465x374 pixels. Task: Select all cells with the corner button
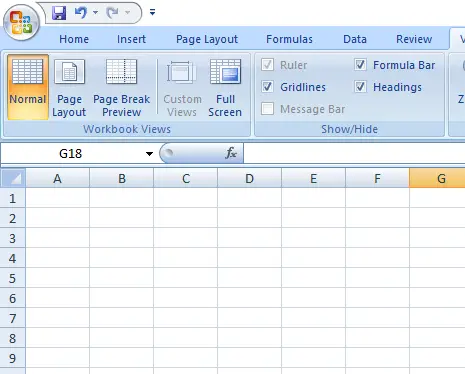[x=13, y=178]
